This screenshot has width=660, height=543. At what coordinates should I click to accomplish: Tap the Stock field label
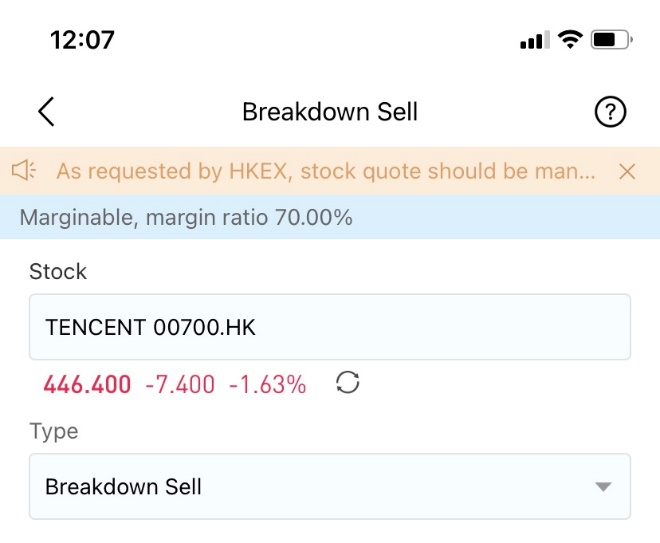pos(58,271)
